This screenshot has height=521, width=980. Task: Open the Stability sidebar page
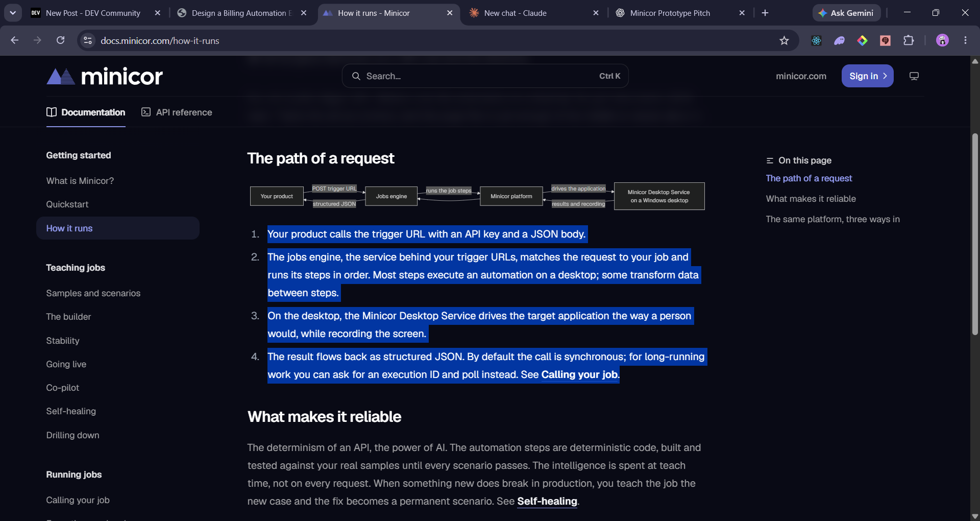coord(63,341)
